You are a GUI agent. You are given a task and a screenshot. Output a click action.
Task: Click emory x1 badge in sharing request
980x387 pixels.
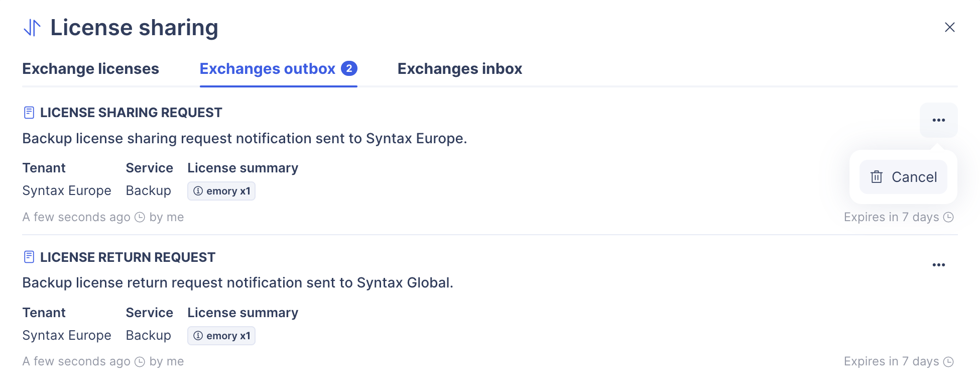click(x=228, y=191)
